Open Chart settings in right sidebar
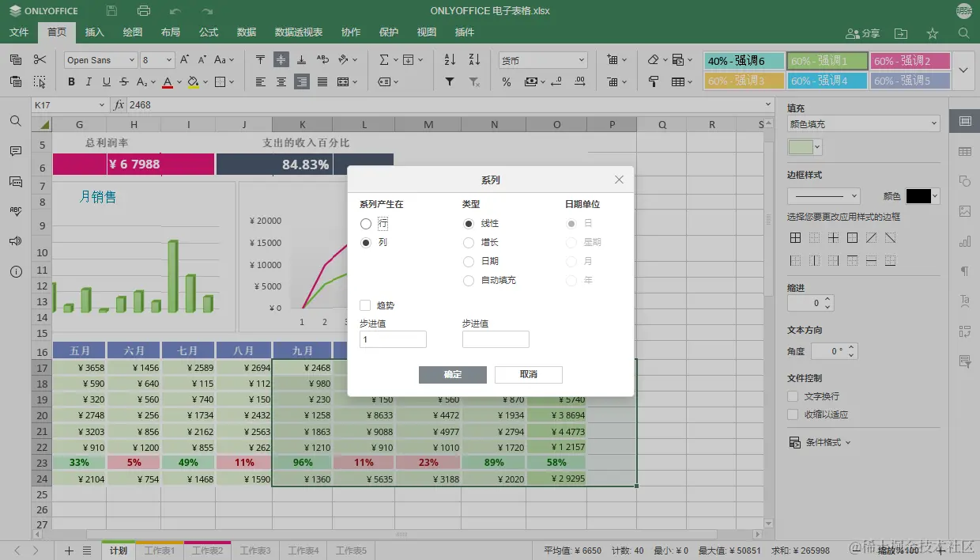 (x=965, y=241)
